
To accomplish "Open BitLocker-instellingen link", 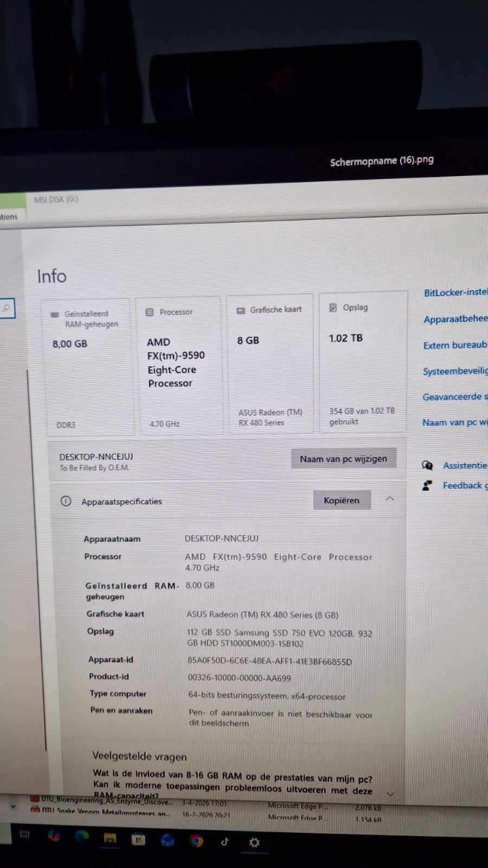I will 455,292.
